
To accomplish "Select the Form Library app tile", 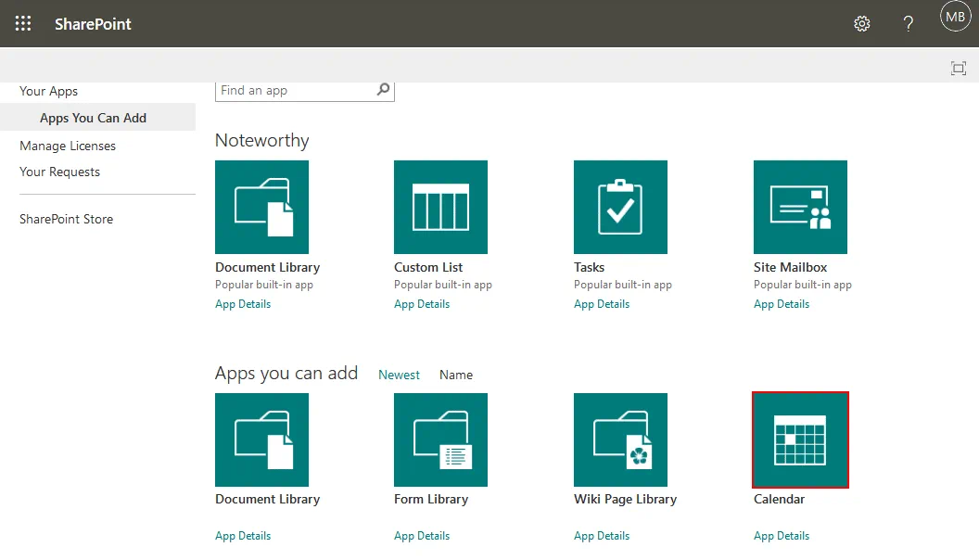I will click(440, 439).
